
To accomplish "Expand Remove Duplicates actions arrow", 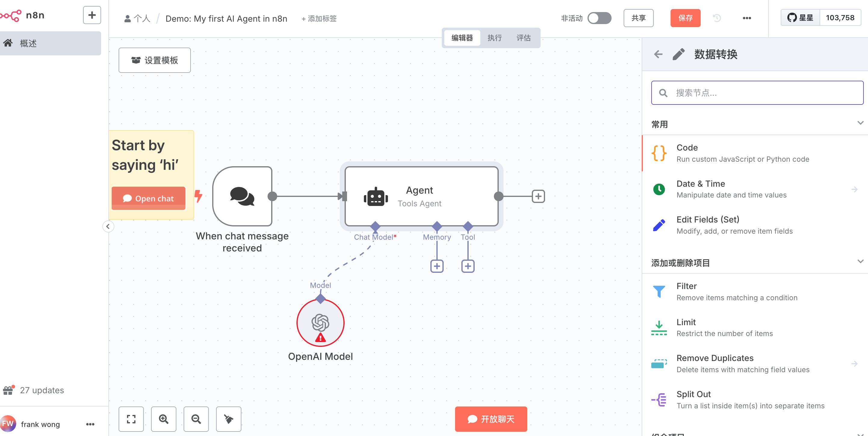I will pos(854,364).
